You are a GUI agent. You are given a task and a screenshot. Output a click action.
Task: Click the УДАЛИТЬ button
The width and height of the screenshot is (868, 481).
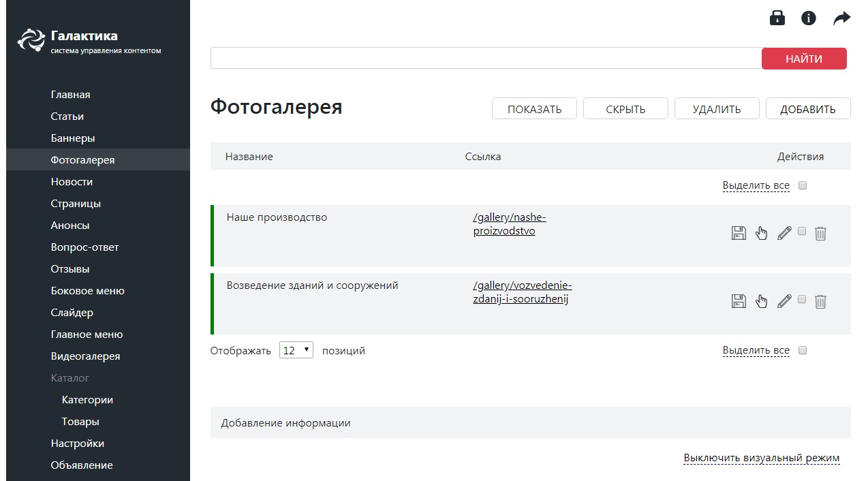tap(717, 109)
